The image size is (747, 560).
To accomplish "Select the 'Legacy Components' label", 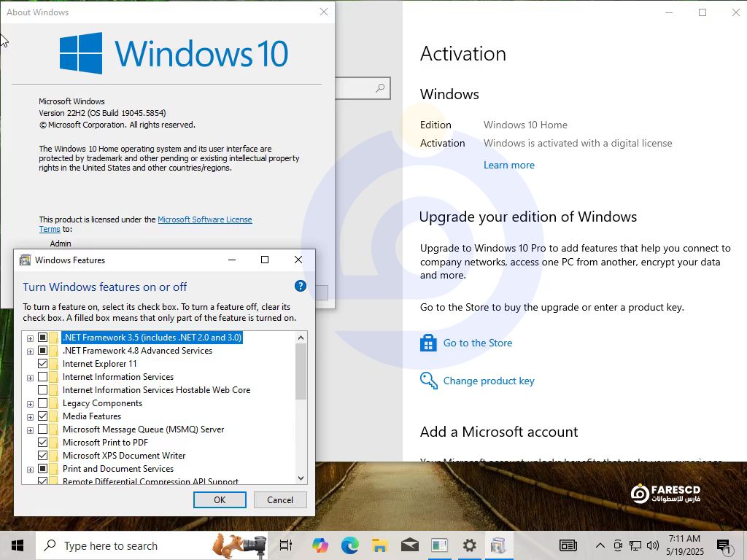I will point(102,403).
